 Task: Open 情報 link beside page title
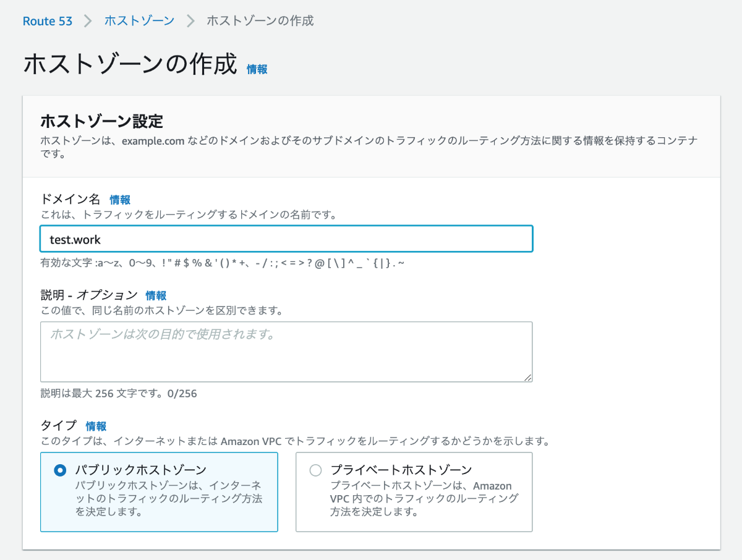click(x=257, y=69)
